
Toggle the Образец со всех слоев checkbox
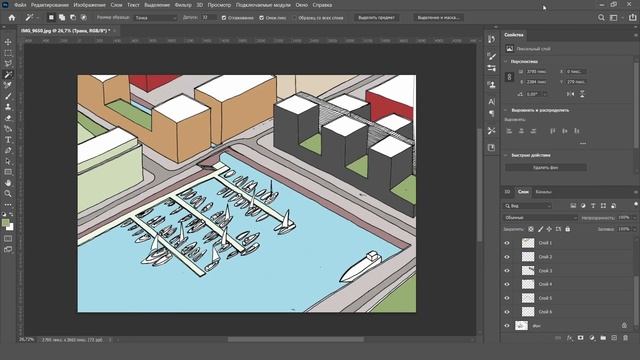click(x=295, y=18)
